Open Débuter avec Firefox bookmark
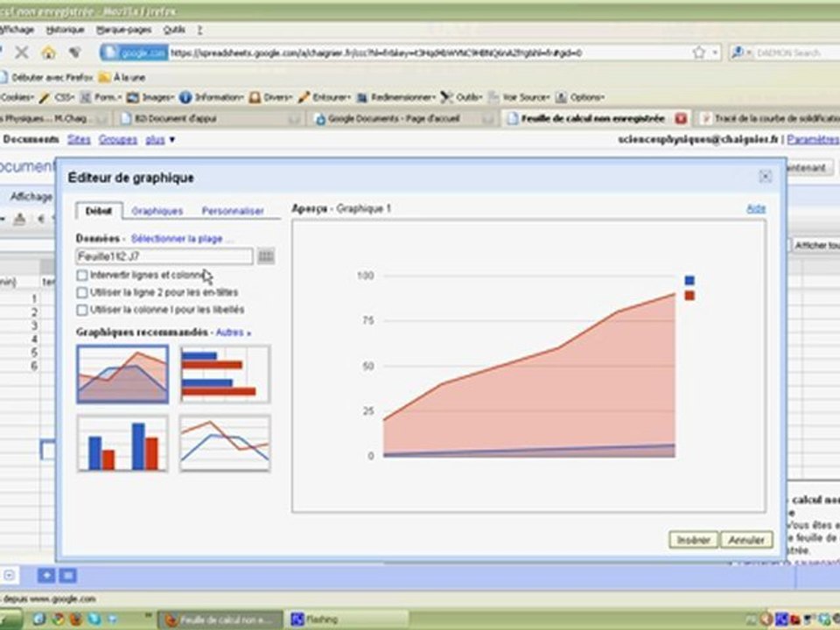This screenshot has width=840, height=630. click(46, 77)
